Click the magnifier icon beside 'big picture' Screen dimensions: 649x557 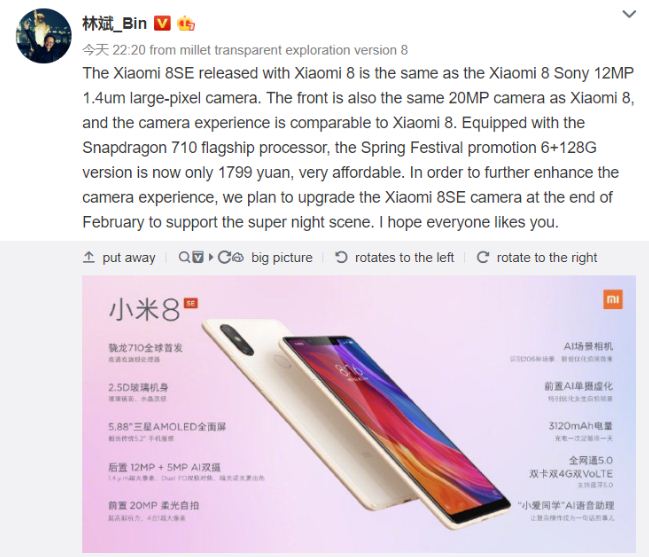(184, 257)
